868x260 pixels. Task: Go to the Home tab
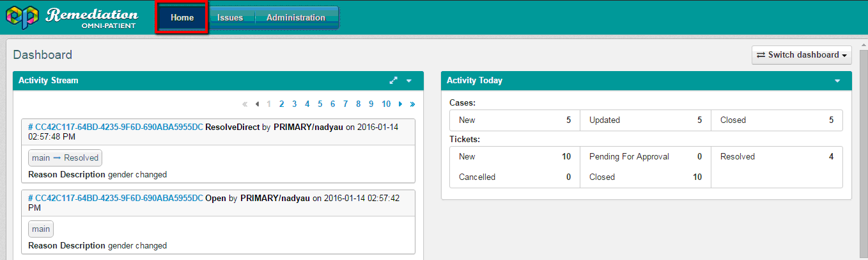182,18
